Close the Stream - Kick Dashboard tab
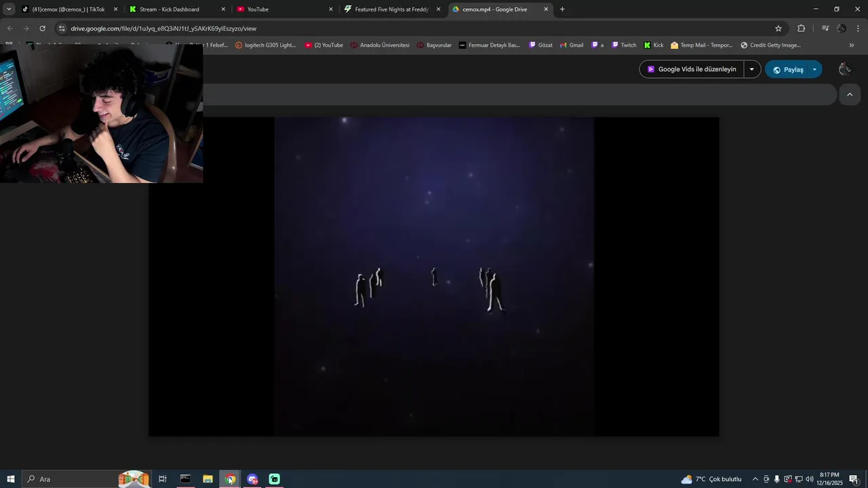 pyautogui.click(x=223, y=9)
